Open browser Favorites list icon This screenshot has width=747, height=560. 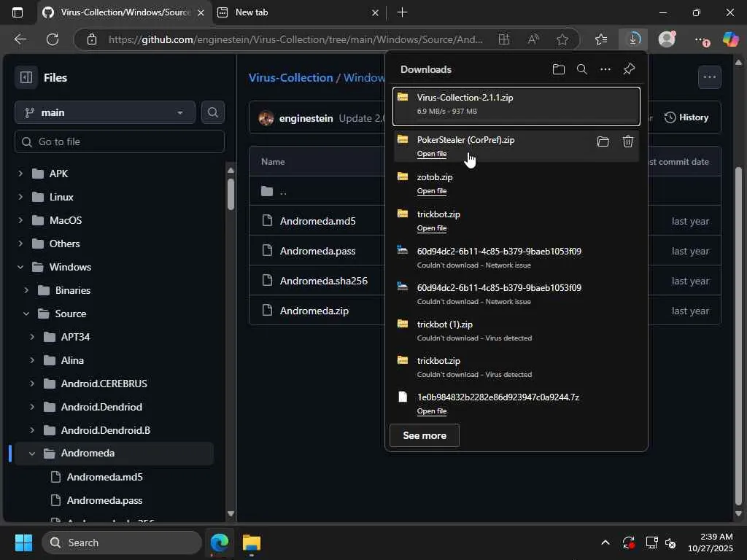click(x=601, y=39)
